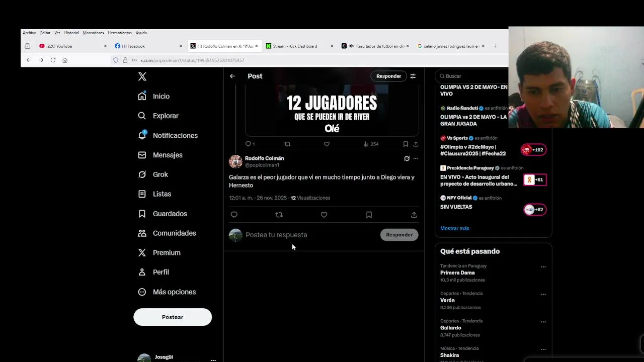The height and width of the screenshot is (362, 644).
Task: Repost the Olé quoted post
Action: click(287, 144)
